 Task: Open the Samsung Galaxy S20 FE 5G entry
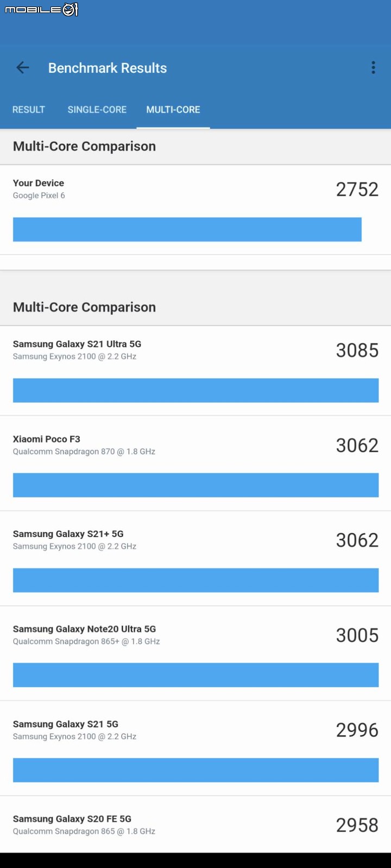(195, 825)
